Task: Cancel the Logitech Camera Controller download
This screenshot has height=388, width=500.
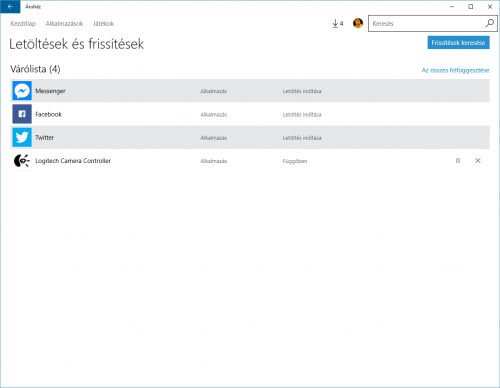Action: tap(478, 161)
